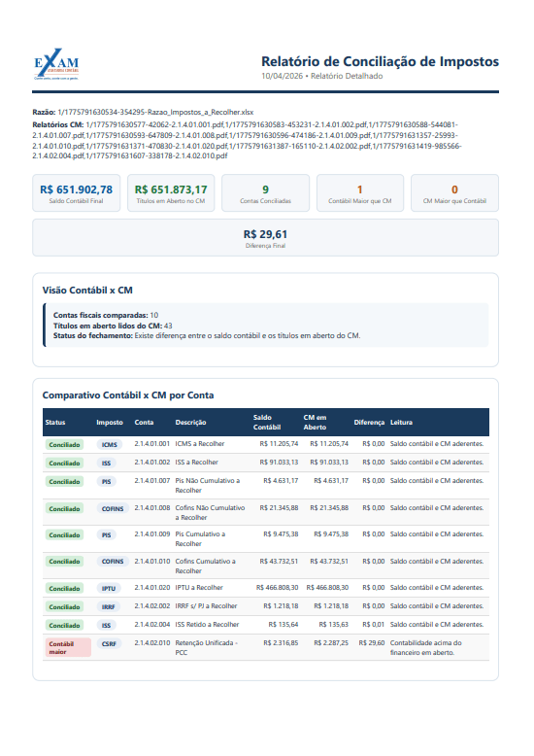Click the Diferença column header
This screenshot has width=534, height=756.
[369, 423]
